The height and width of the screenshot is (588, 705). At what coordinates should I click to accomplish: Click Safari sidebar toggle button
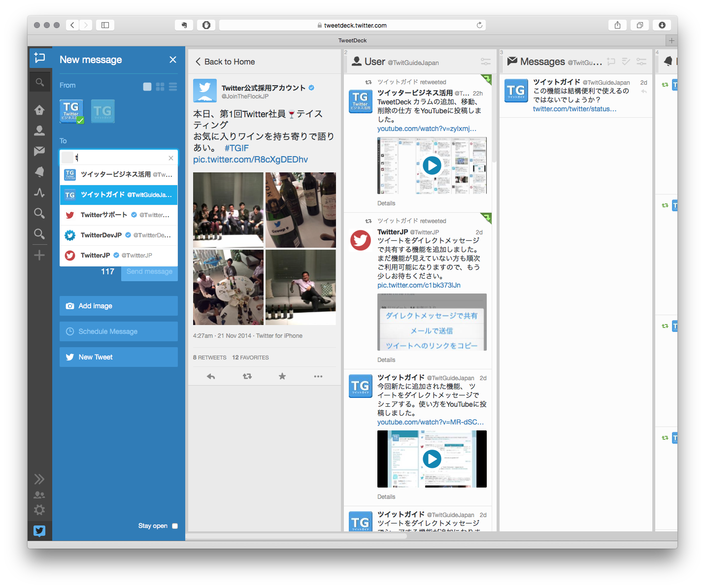105,25
